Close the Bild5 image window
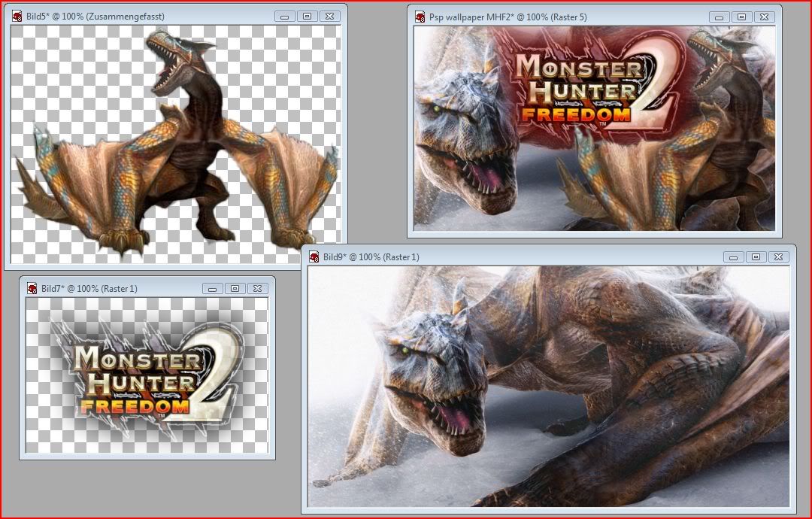The width and height of the screenshot is (812, 519). pyautogui.click(x=329, y=16)
